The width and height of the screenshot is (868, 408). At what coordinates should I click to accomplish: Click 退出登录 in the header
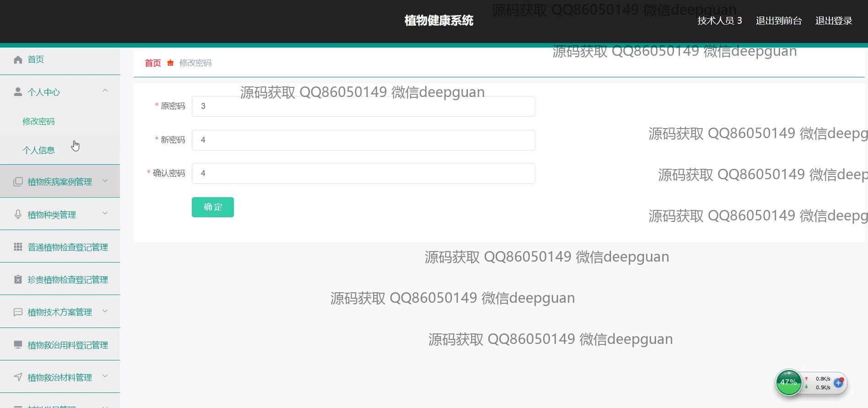[834, 21]
